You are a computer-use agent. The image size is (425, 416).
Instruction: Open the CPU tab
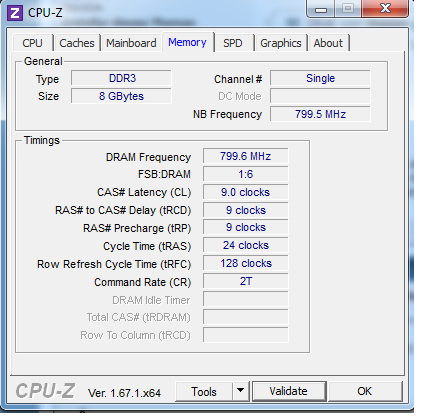click(32, 43)
